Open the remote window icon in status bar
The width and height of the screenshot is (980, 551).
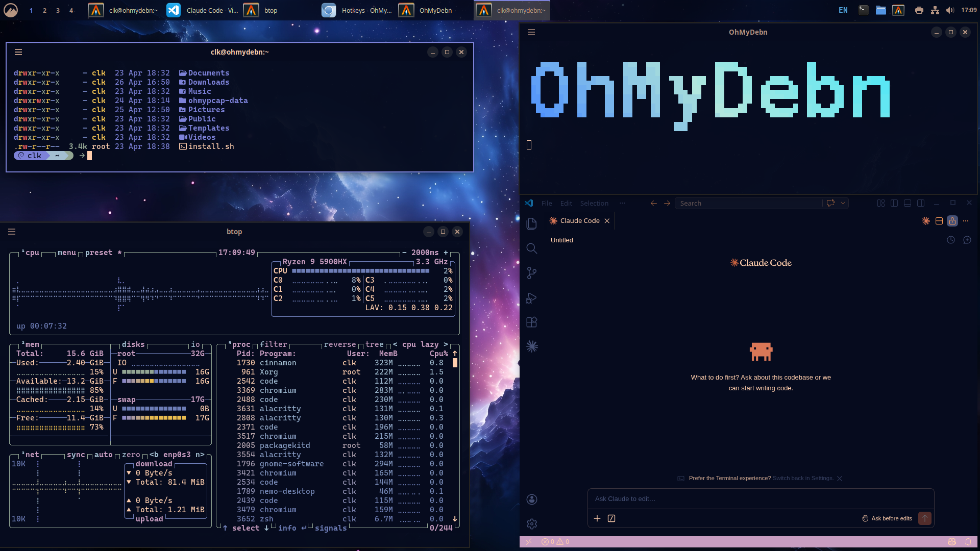(x=529, y=542)
